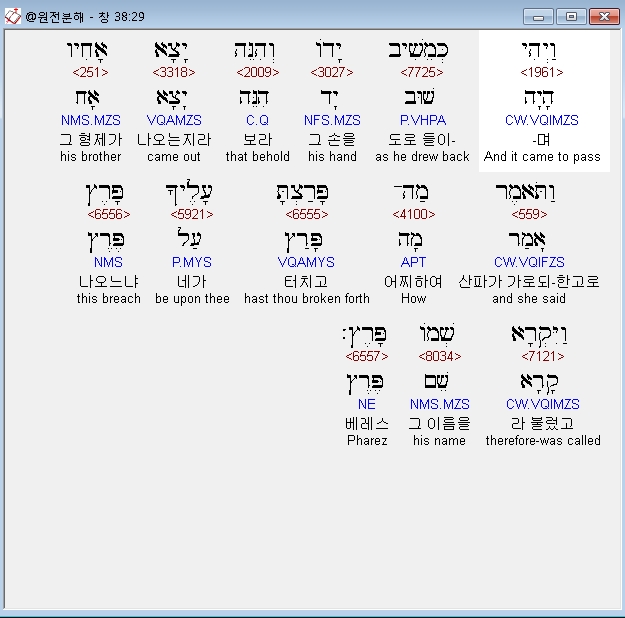Viewport: 625px width, 618px height.
Task: Click the English gloss 'and she said'
Action: coord(529,298)
